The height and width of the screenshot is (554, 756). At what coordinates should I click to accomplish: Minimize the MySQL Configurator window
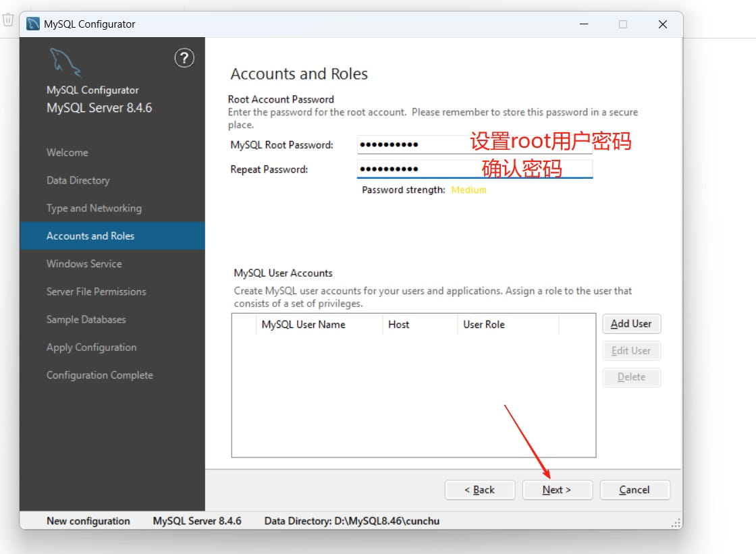(584, 24)
